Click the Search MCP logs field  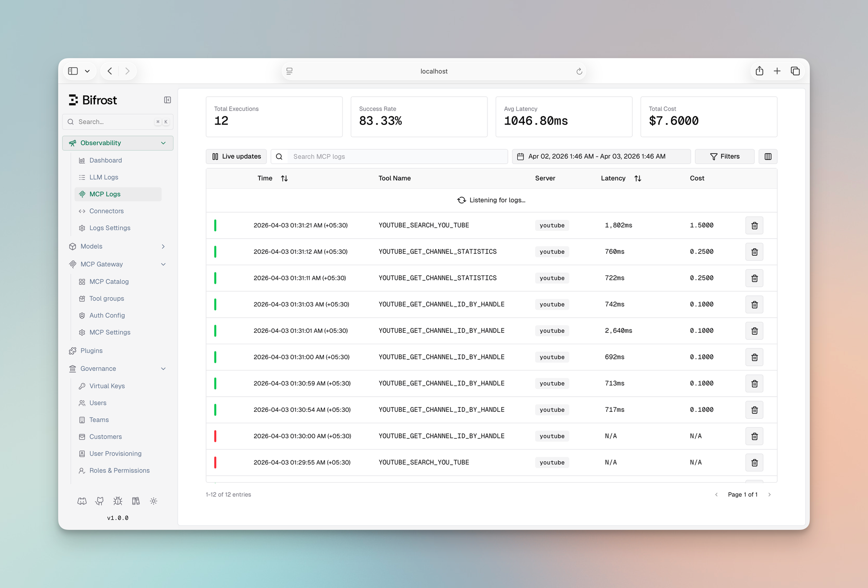pos(397,157)
